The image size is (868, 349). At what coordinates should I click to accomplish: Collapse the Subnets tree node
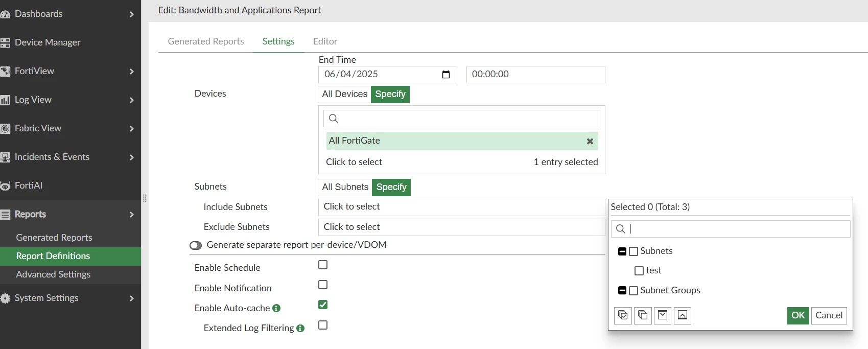pos(622,251)
